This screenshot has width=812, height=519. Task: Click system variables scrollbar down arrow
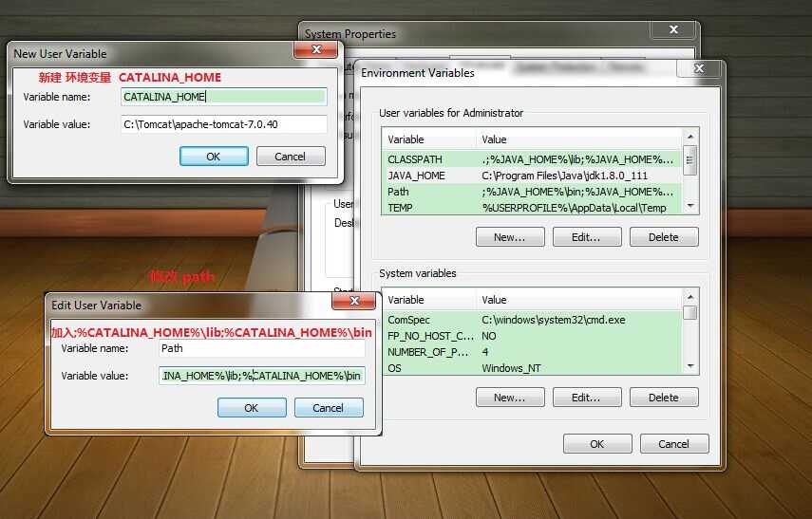point(690,366)
